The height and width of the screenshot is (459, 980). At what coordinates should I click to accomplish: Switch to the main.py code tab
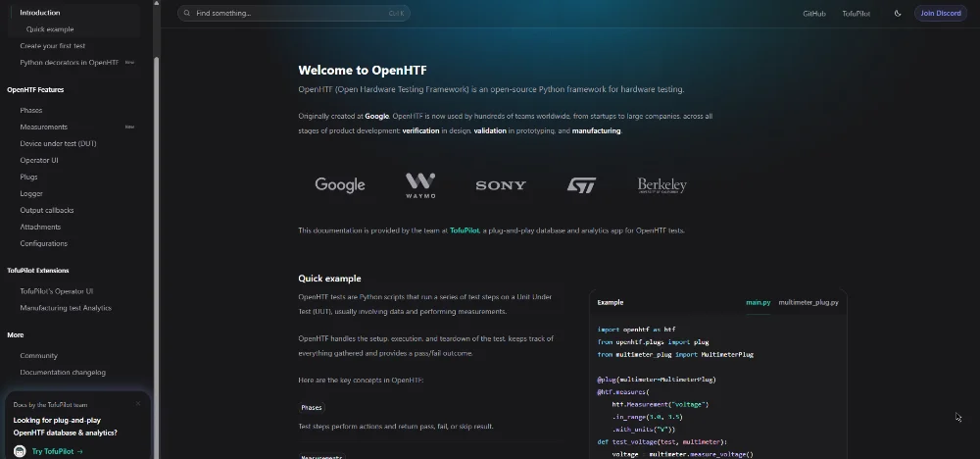pyautogui.click(x=758, y=302)
